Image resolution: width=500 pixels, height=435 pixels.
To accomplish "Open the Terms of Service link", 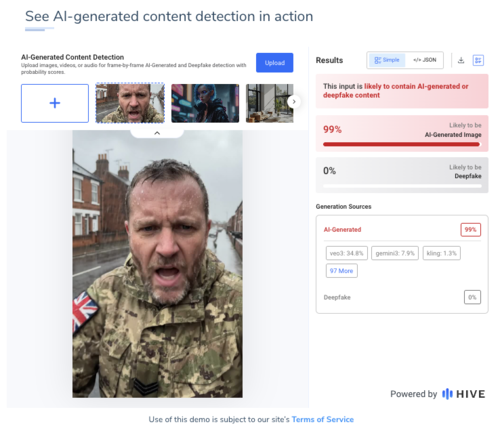I will click(x=323, y=419).
